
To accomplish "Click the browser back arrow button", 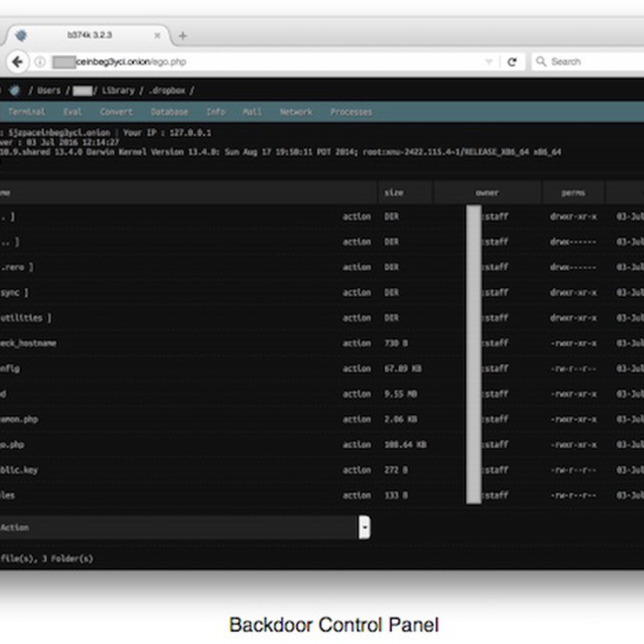I will pos(17,62).
